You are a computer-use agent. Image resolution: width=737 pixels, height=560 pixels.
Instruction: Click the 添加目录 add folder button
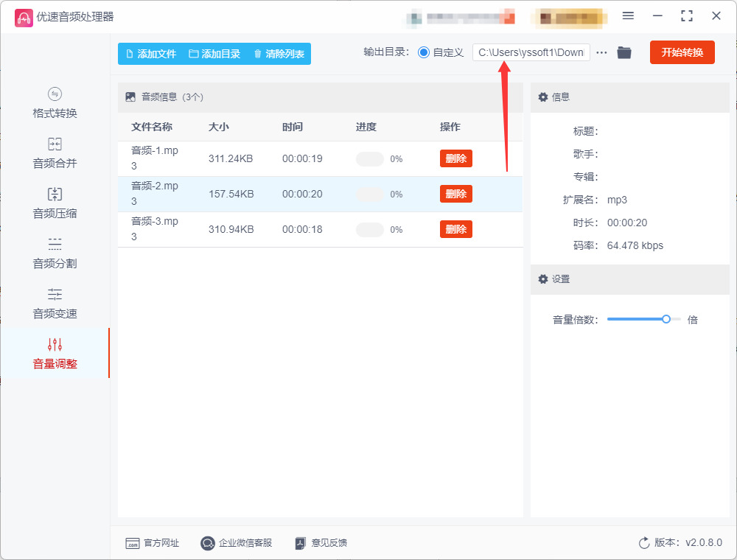click(x=214, y=54)
